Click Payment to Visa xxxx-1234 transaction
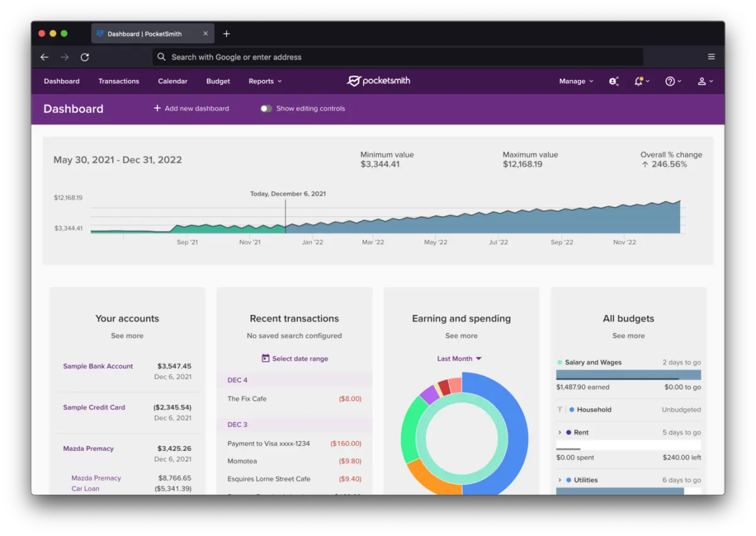Image resolution: width=756 pixels, height=536 pixels. (294, 443)
